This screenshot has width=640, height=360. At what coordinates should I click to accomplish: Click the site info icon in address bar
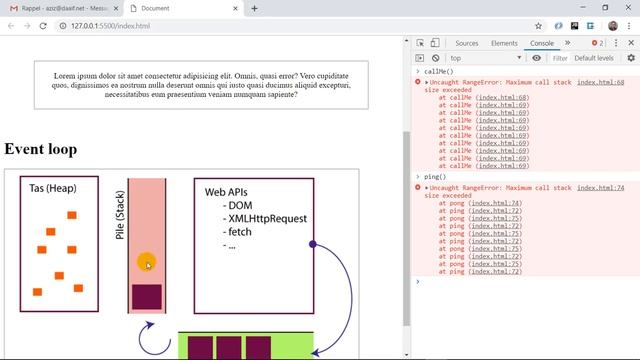click(x=63, y=26)
